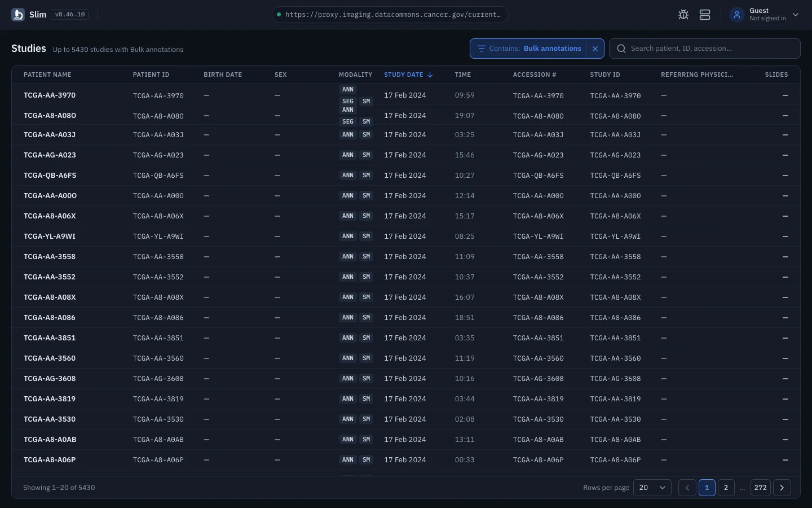The image size is (812, 508).
Task: Click the ANN badge in TCGA-AG-A023 row
Action: (x=348, y=155)
